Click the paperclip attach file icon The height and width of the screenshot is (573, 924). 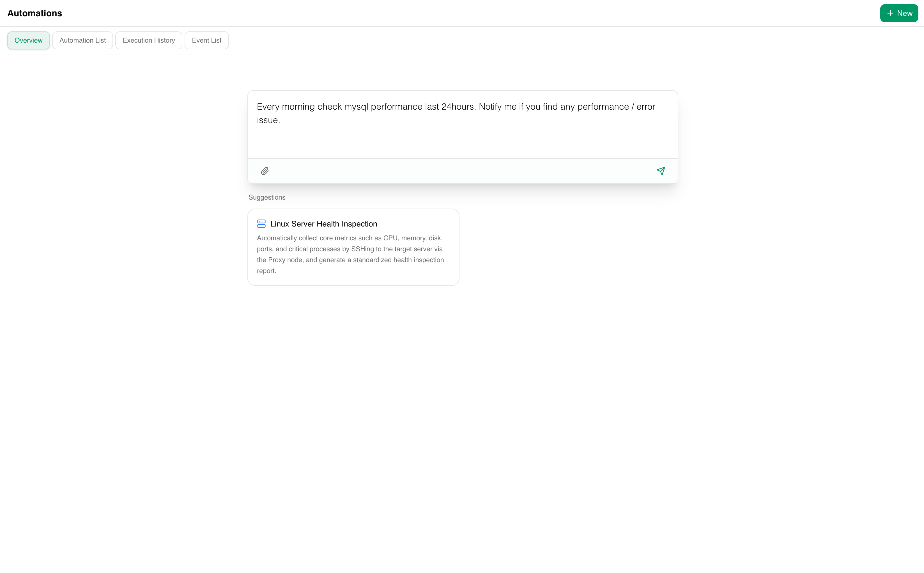click(x=265, y=171)
